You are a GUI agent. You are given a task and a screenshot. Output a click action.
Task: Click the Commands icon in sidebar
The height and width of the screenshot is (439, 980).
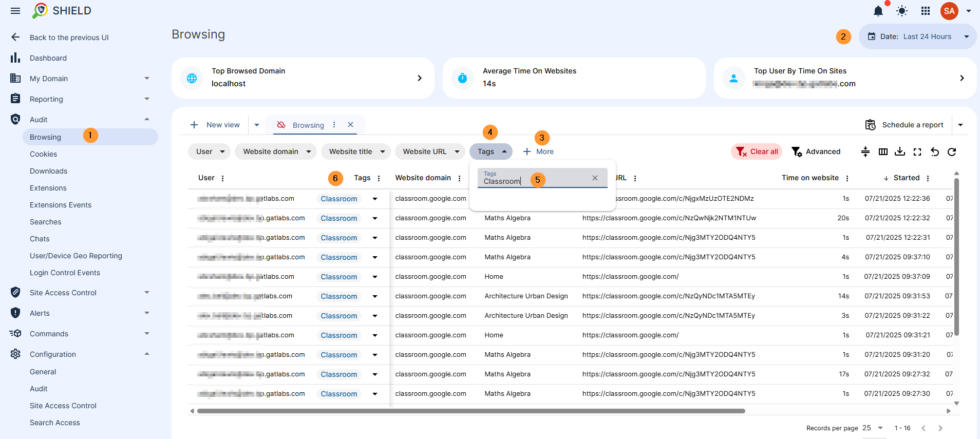(15, 333)
